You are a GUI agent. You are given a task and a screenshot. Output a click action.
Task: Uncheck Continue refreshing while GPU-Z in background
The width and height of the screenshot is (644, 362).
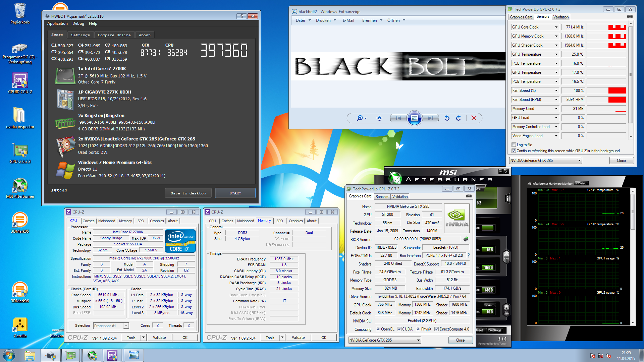[x=514, y=151]
